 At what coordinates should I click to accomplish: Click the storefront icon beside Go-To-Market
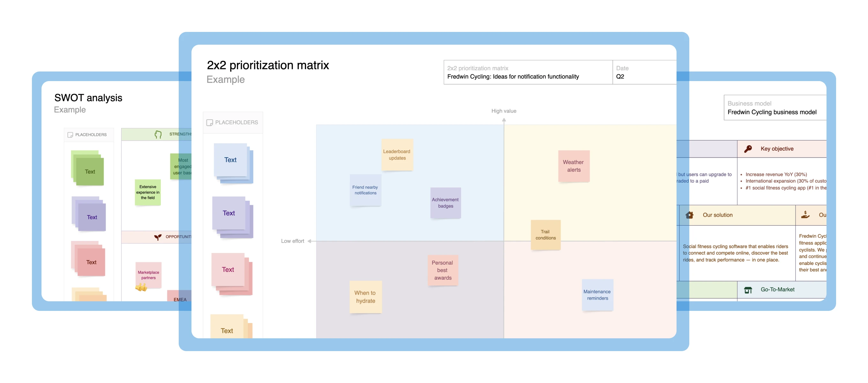[748, 289]
